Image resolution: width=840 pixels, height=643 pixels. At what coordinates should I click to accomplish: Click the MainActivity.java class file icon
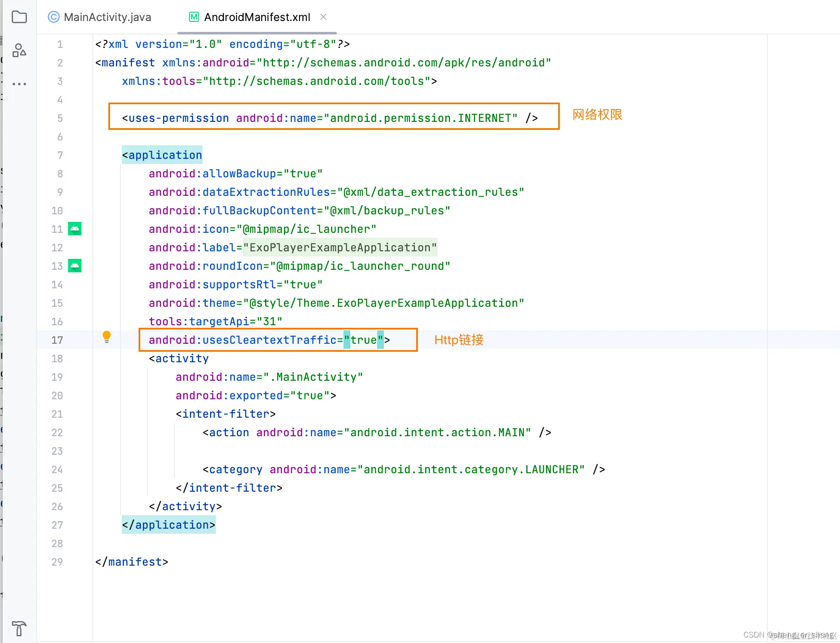pyautogui.click(x=54, y=17)
